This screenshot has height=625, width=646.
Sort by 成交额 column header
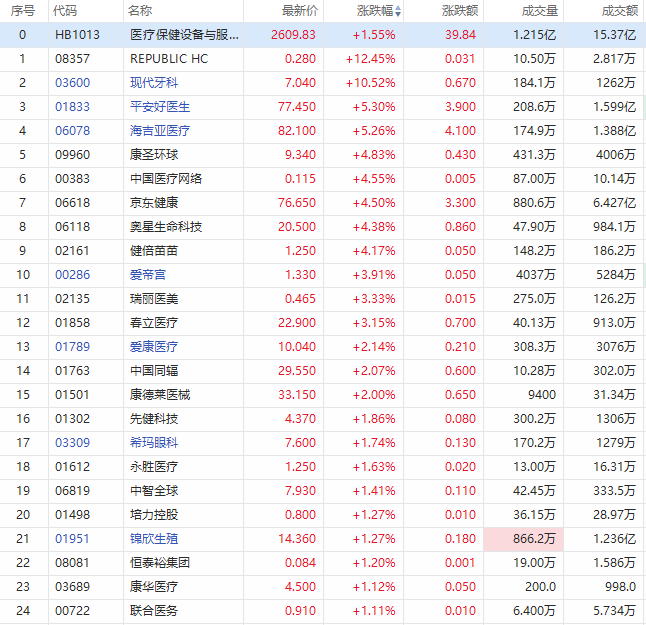(620, 11)
